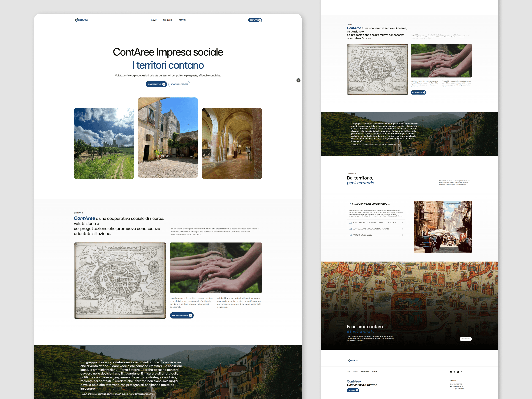Viewport: 532px width, 399px height.
Task: Open the HOME menu item in header
Action: pos(154,20)
